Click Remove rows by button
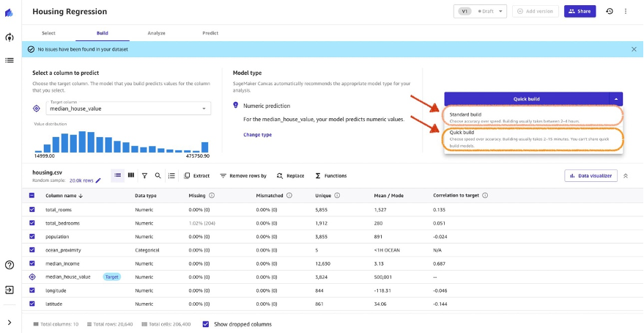The width and height of the screenshot is (644, 333). 243,175
